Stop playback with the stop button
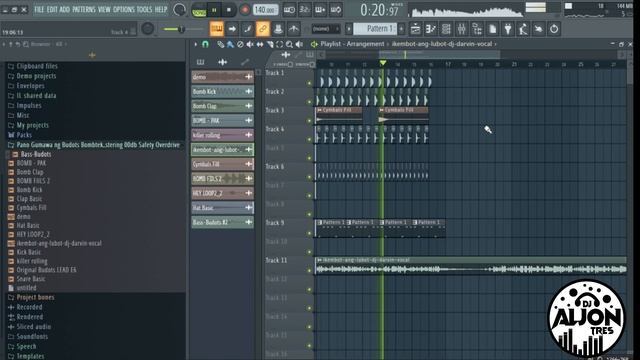Viewport: 640px width, 360px height. click(229, 10)
